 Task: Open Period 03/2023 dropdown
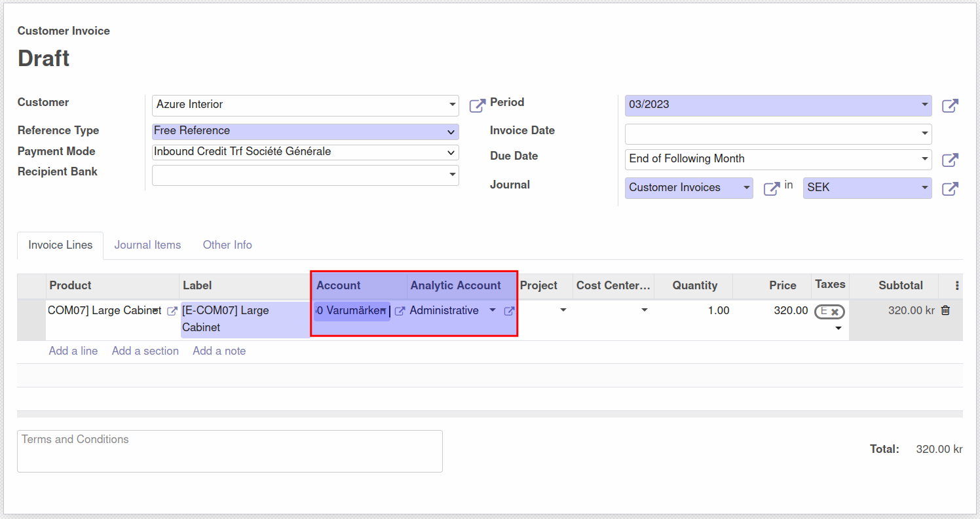[x=924, y=104]
